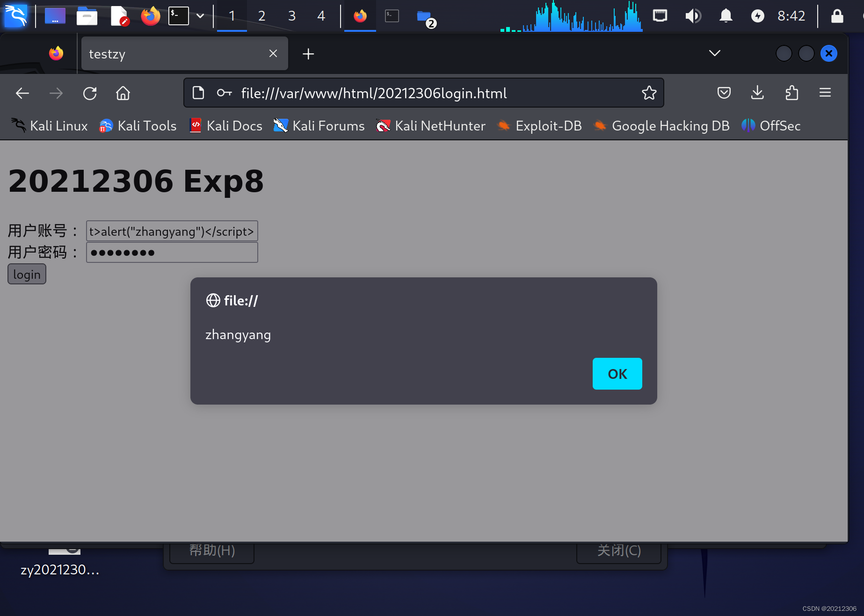Open the Kali Forums bookmark

(319, 125)
